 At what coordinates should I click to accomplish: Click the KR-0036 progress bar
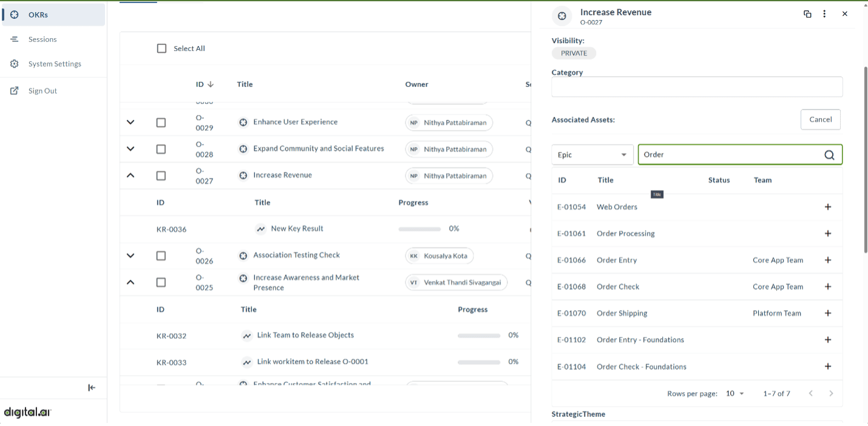tap(419, 229)
